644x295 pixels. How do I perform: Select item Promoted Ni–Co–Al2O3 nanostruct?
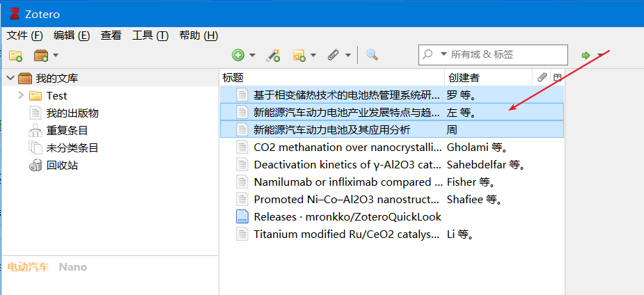pyautogui.click(x=392, y=200)
